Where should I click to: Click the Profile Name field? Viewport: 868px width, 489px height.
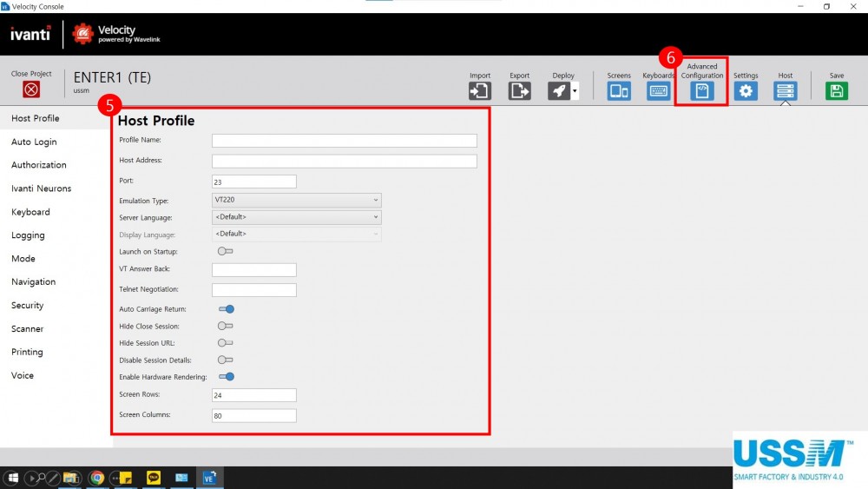tap(345, 141)
